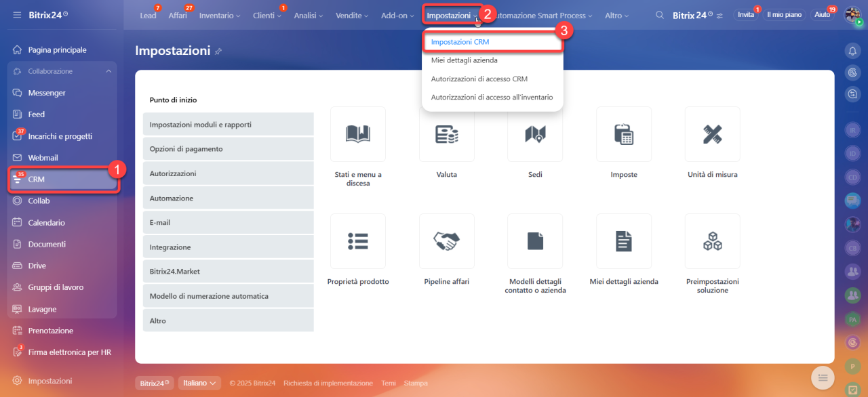The image size is (868, 397).
Task: Expand the Vendite top menu
Action: click(353, 16)
